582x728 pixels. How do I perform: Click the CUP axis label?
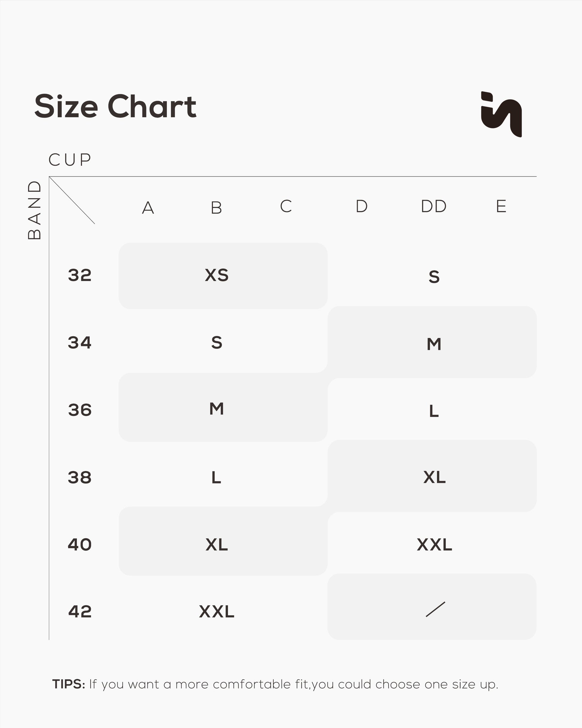[70, 160]
